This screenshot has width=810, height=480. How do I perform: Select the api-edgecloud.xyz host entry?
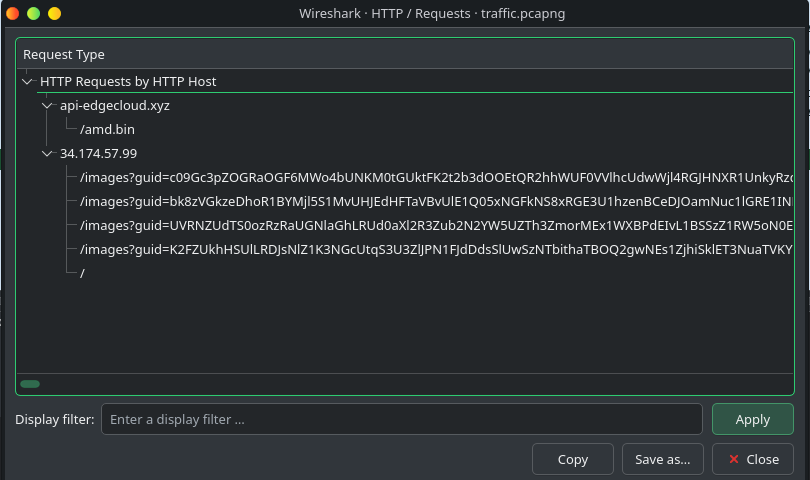(x=115, y=105)
